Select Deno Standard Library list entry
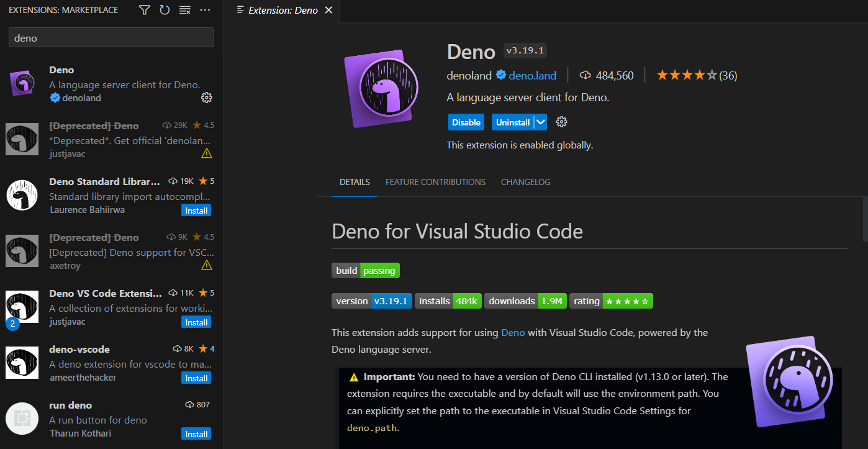 pyautogui.click(x=111, y=196)
